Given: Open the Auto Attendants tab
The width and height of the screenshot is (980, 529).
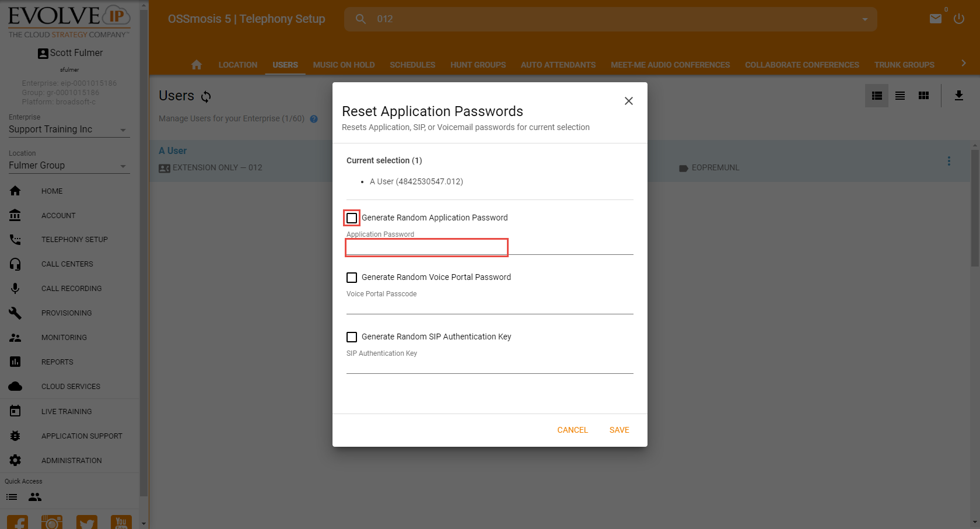Looking at the screenshot, I should pos(558,65).
